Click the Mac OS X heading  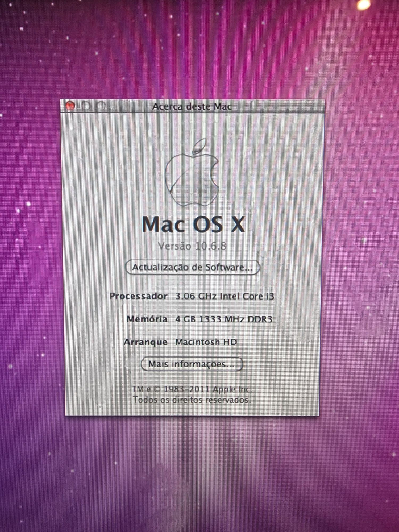click(193, 225)
